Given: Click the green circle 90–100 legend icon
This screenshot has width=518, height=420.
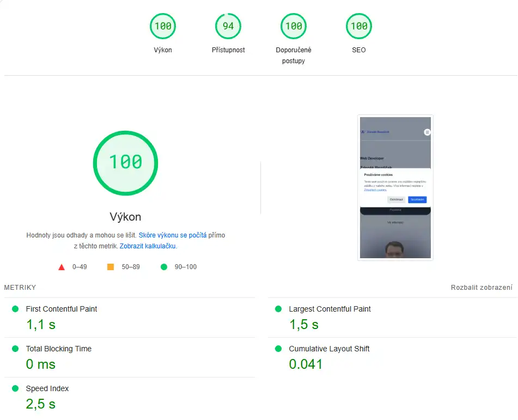Looking at the screenshot, I should coord(163,266).
